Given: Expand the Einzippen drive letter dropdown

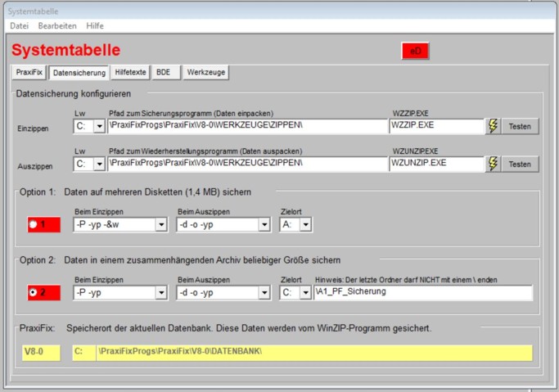Looking at the screenshot, I should pos(99,126).
